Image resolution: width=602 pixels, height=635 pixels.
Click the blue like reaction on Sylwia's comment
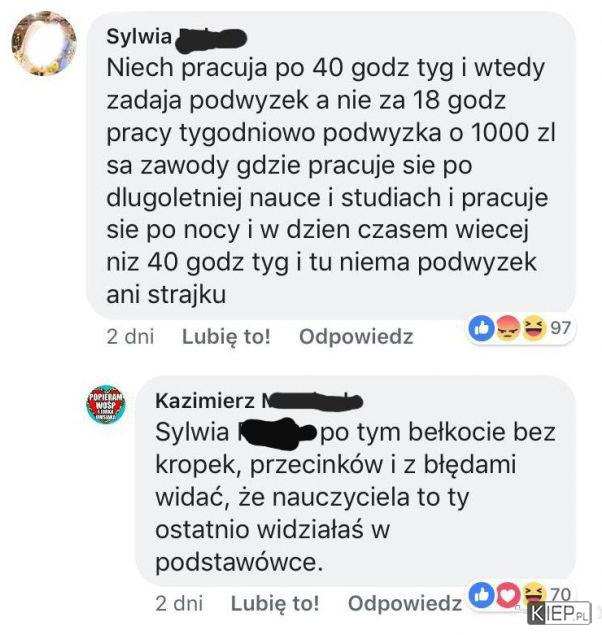coord(481,328)
